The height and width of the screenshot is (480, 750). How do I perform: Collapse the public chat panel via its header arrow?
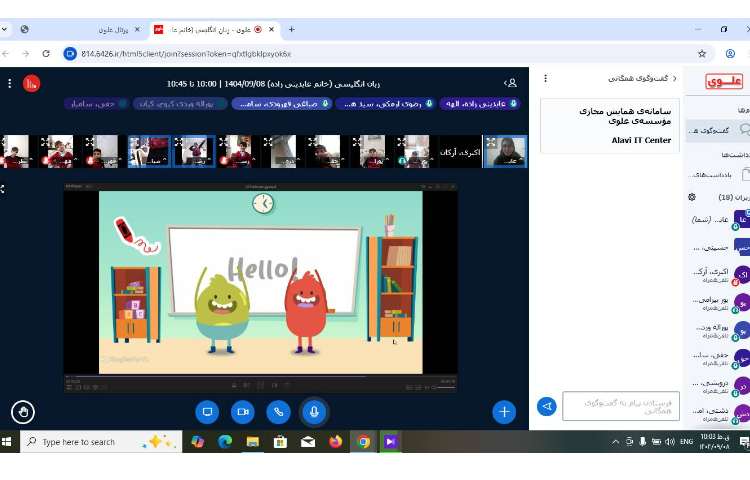(x=674, y=78)
